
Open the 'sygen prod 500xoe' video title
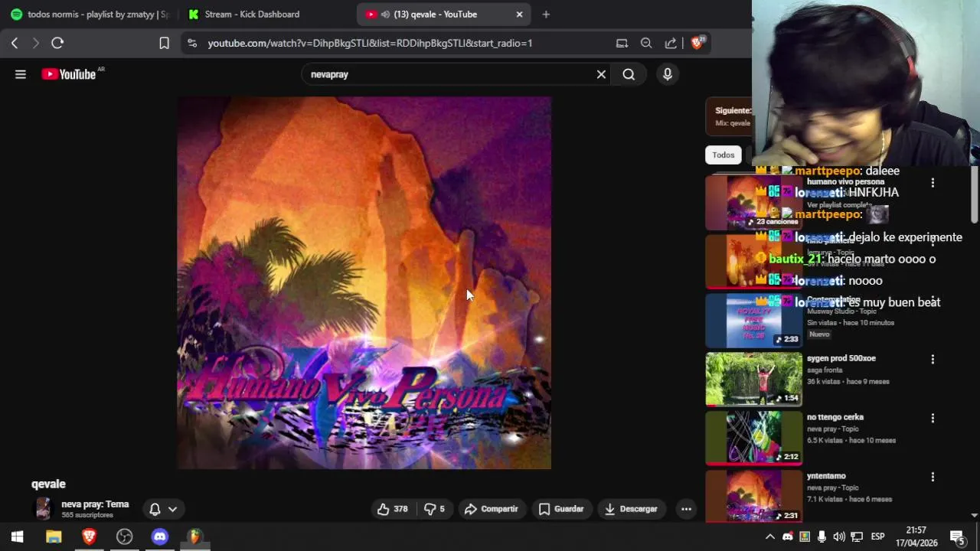pyautogui.click(x=841, y=358)
